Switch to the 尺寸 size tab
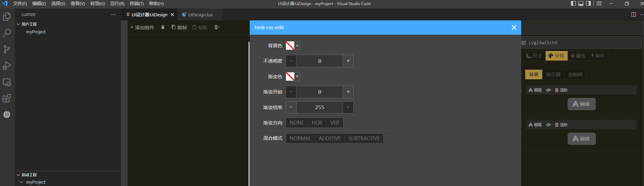Screen dimensions: 644x186 pos(534,56)
